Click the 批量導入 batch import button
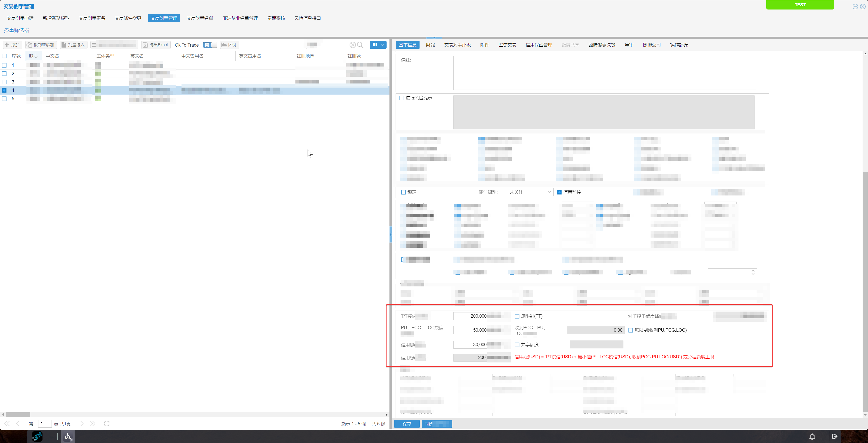This screenshot has height=443, width=868. tap(73, 45)
